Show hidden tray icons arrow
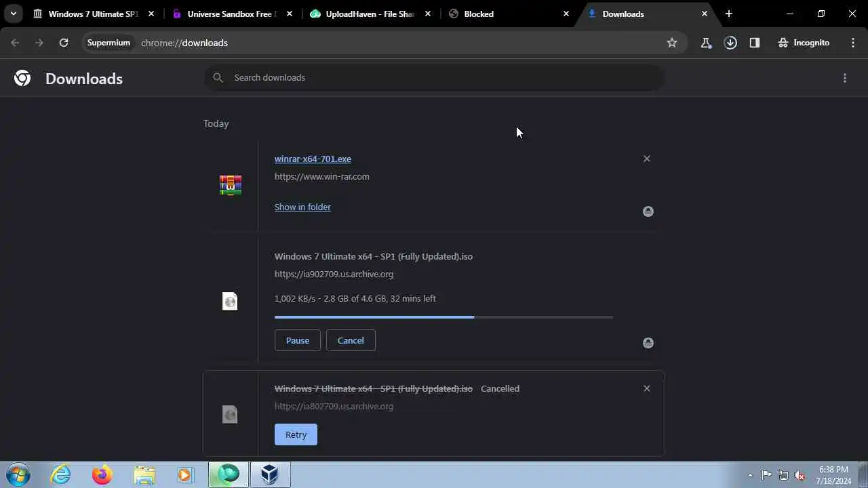Screen dimensions: 868x488 point(750,475)
